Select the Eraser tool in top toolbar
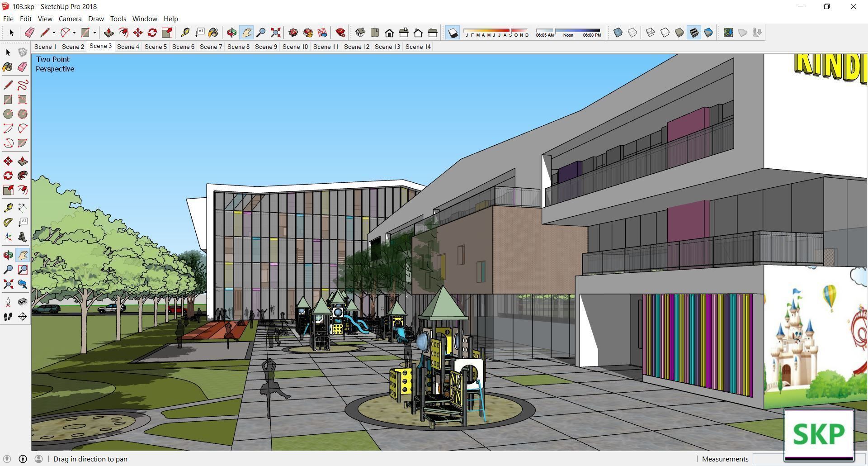 (x=29, y=33)
